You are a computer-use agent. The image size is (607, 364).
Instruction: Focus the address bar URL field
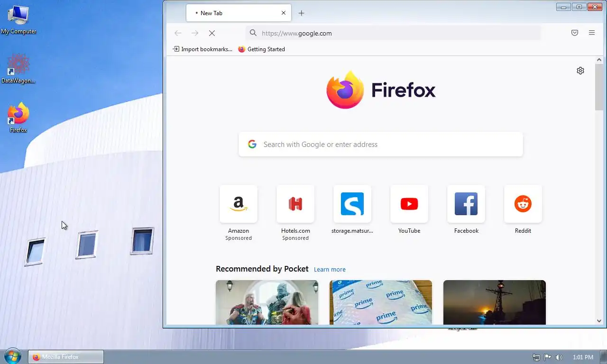point(394,33)
